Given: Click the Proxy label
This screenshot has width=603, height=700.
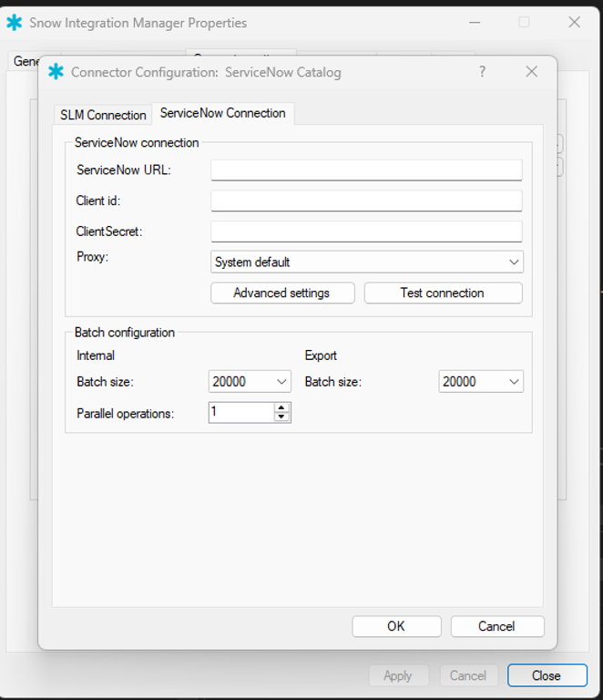Looking at the screenshot, I should (92, 257).
